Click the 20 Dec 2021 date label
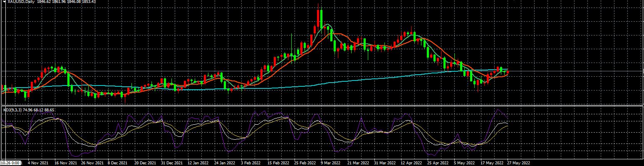Image resolution: width=644 pixels, height=166 pixels. coord(145,163)
